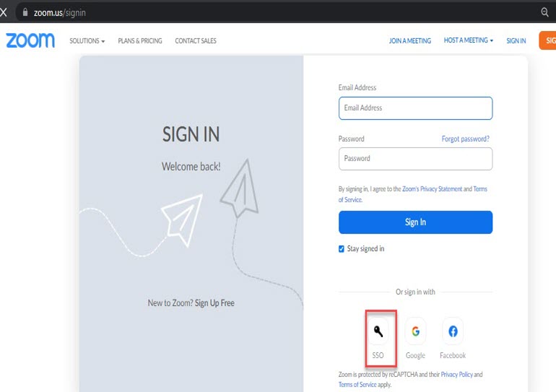Click Sign In in the top navigation
The width and height of the screenshot is (556, 392).
(x=516, y=41)
